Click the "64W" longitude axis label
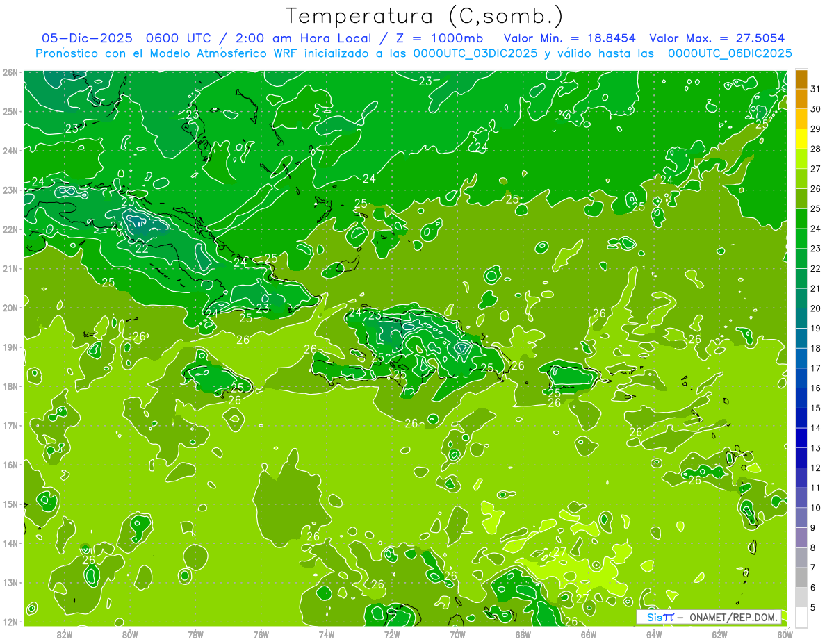The image size is (834, 644). 654,634
